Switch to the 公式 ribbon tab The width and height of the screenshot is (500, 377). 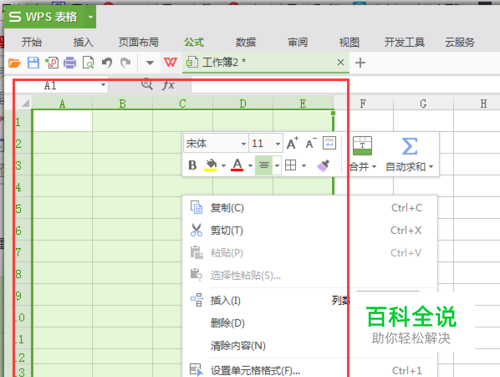click(x=194, y=42)
